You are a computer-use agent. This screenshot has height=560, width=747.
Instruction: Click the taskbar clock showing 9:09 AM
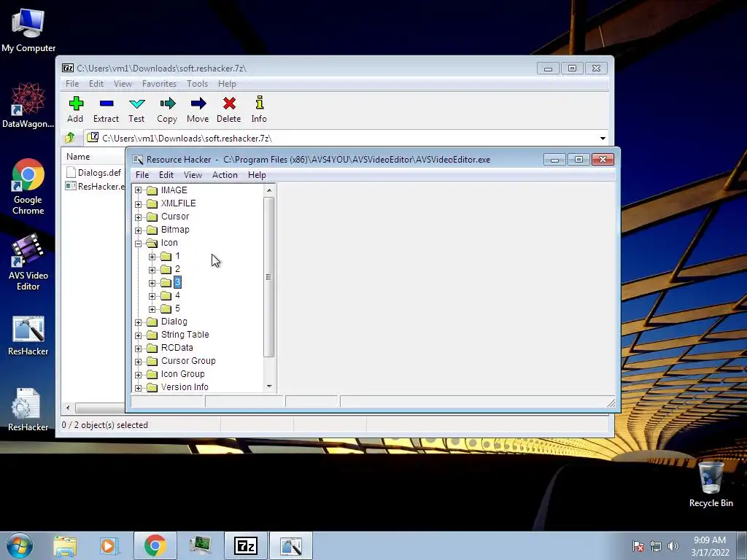pyautogui.click(x=710, y=546)
